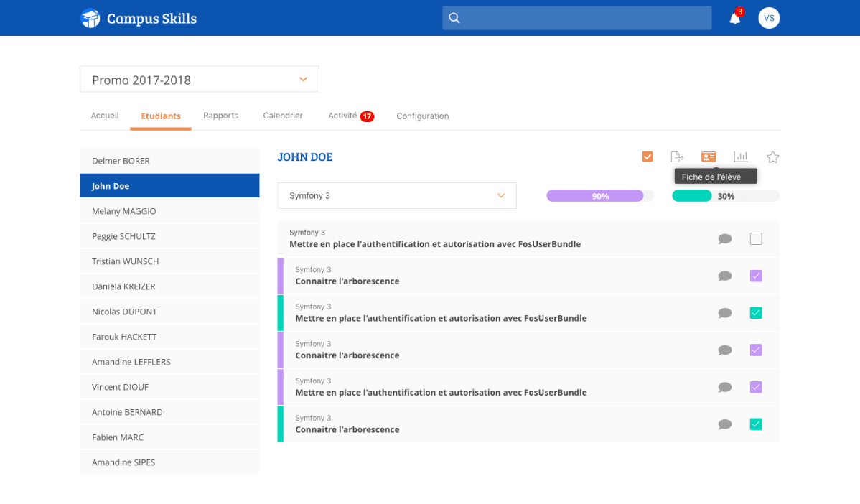Image resolution: width=860 pixels, height=504 pixels.
Task: Click the JOHN DOE heading
Action: [x=305, y=157]
